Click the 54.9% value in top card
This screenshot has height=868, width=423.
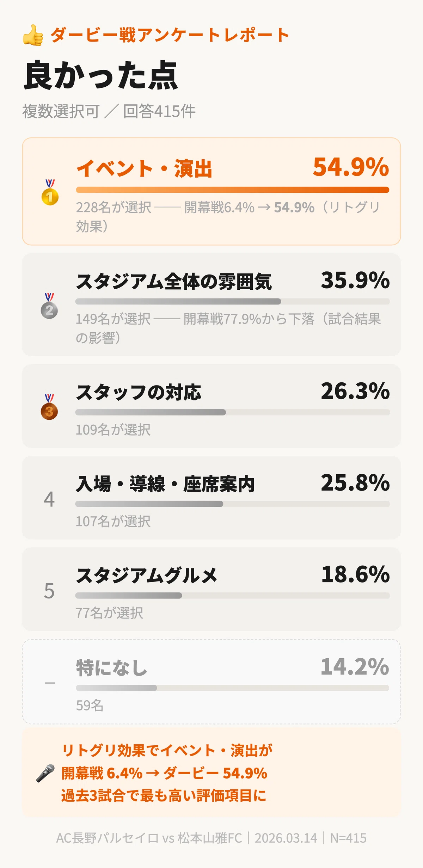click(351, 167)
